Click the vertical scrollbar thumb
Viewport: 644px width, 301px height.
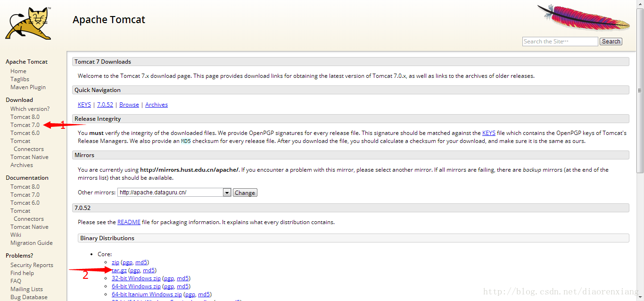tap(640, 91)
